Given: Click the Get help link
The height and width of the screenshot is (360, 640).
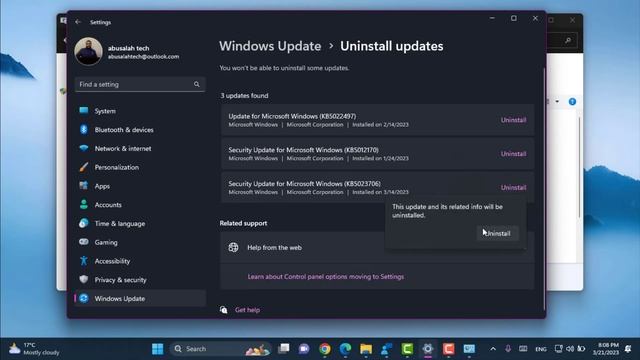Looking at the screenshot, I should coord(247,310).
